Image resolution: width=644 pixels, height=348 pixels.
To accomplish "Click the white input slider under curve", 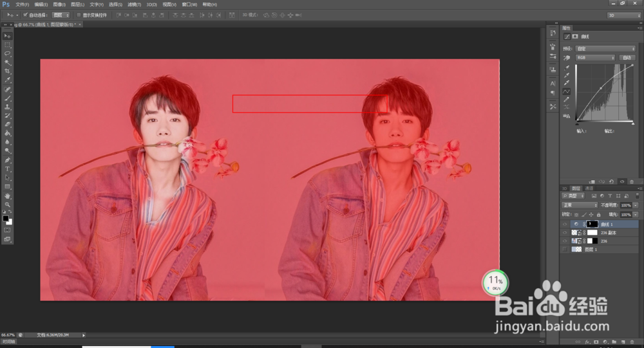I will [x=633, y=123].
